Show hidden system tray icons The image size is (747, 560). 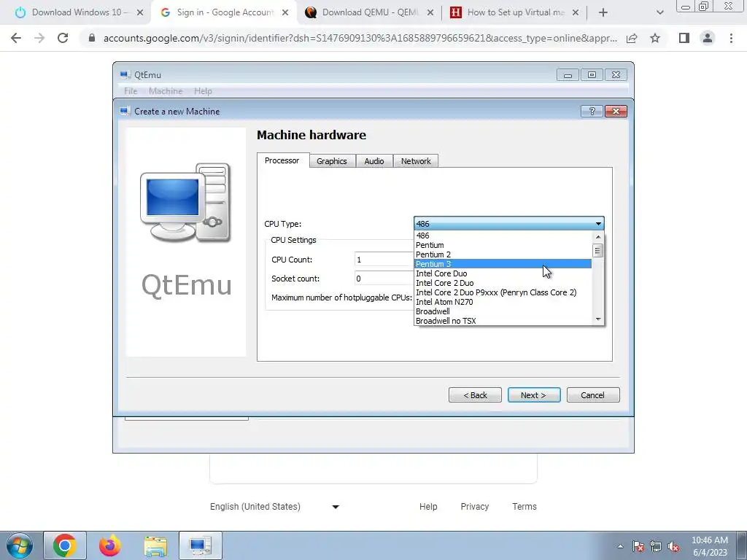(x=620, y=546)
